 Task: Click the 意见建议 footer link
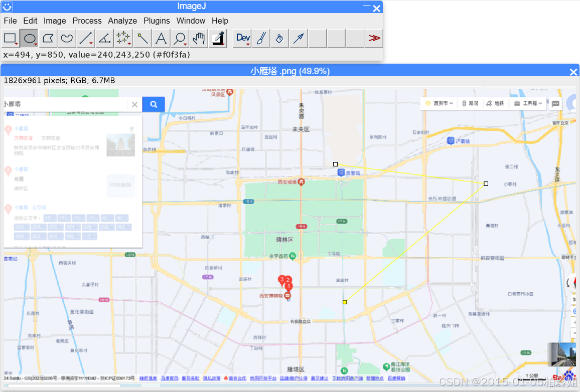(319, 378)
